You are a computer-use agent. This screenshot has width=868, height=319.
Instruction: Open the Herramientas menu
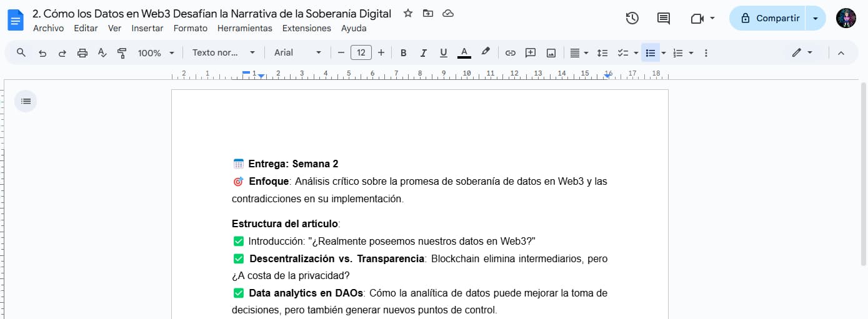pos(244,28)
